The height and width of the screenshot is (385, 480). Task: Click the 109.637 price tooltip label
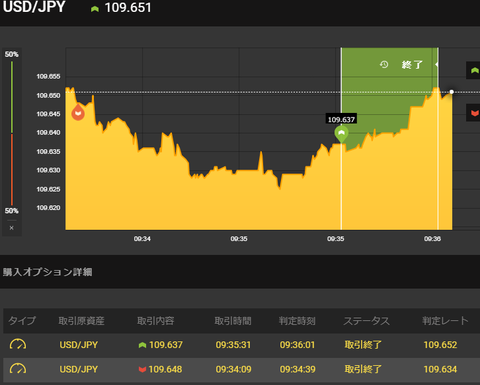click(341, 119)
